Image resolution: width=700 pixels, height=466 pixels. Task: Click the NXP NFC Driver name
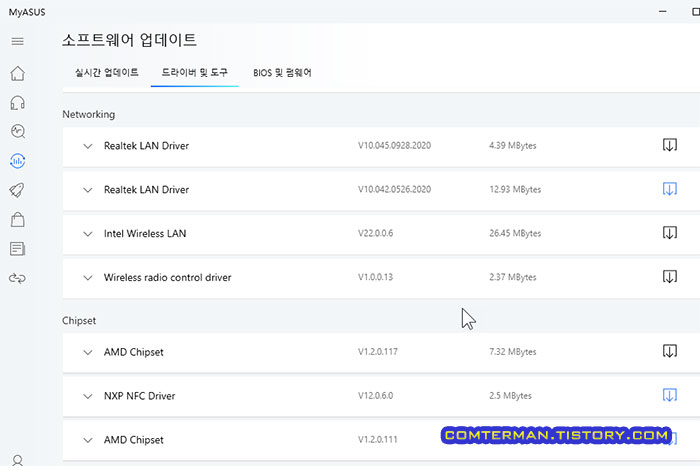point(139,396)
